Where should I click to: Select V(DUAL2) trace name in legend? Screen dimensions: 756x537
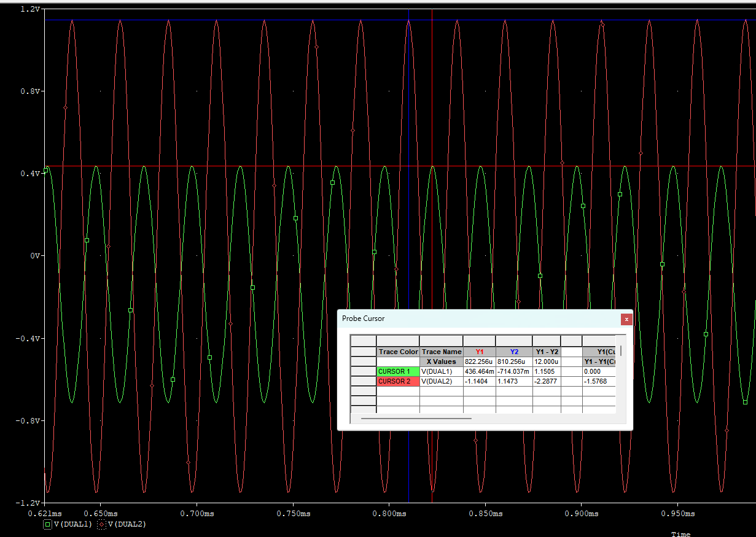[x=127, y=524]
